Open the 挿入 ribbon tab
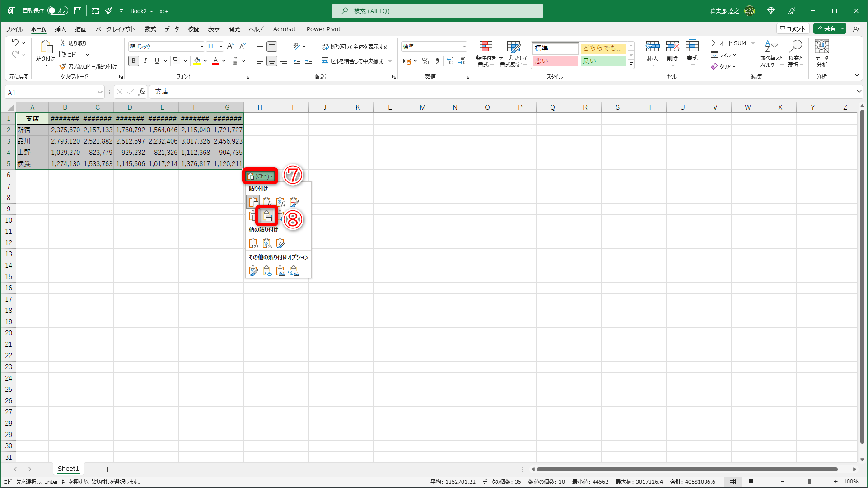Screen dimensions: 868x488 point(60,29)
